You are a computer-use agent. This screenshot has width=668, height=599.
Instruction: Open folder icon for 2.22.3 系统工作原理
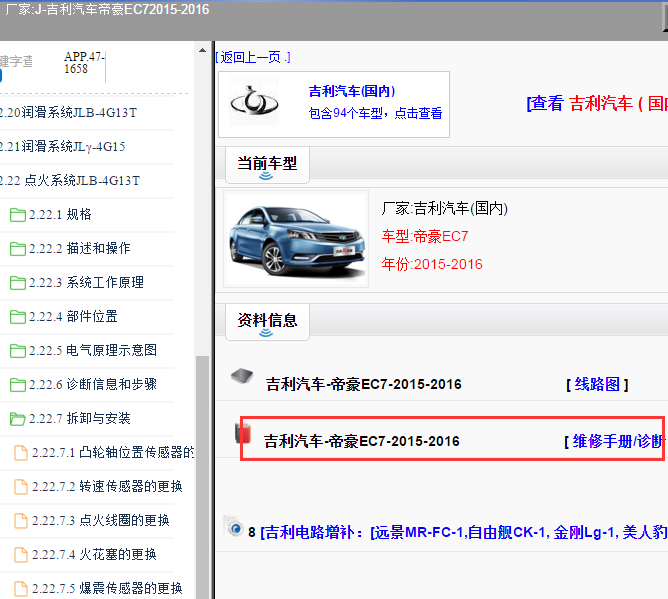tap(17, 283)
